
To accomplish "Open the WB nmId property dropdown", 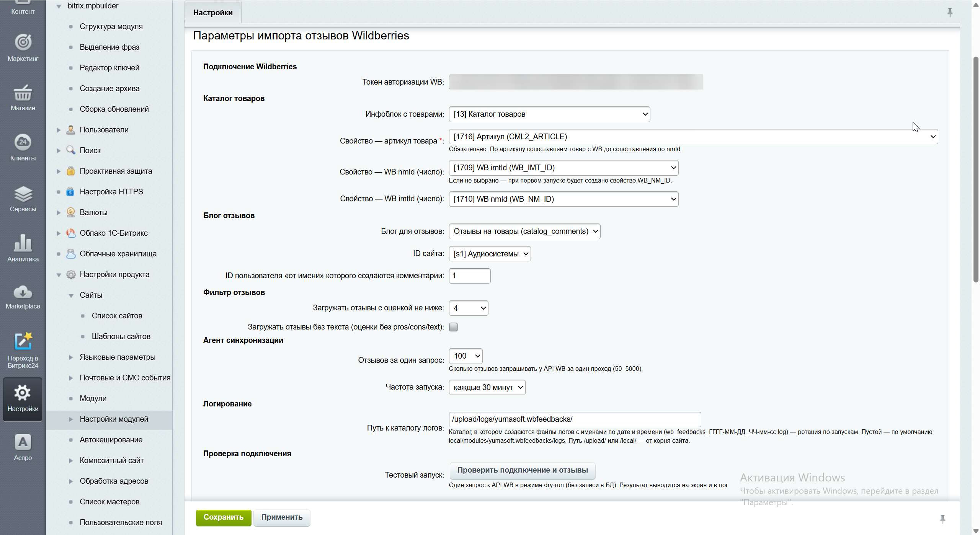I will (563, 168).
